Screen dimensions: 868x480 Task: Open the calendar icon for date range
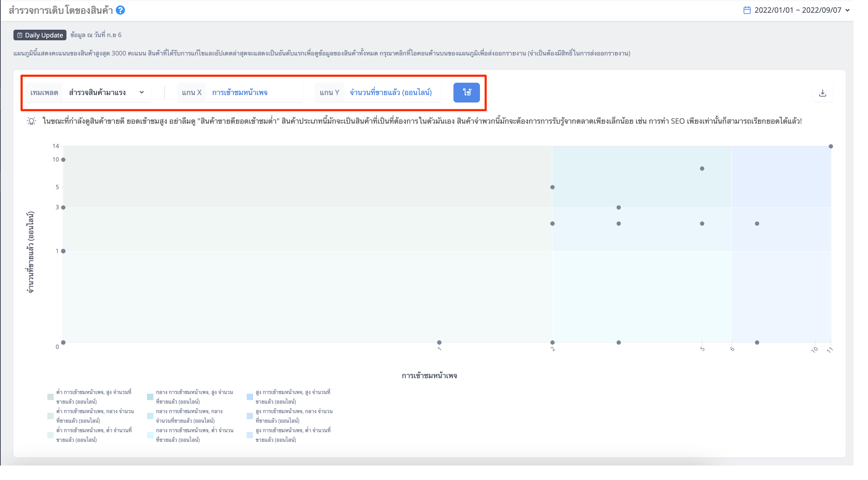[747, 10]
